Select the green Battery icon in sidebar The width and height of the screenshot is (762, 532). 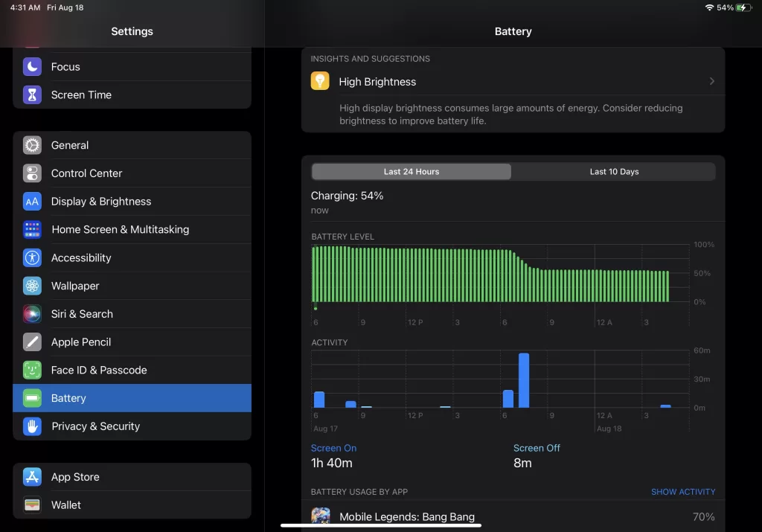32,398
